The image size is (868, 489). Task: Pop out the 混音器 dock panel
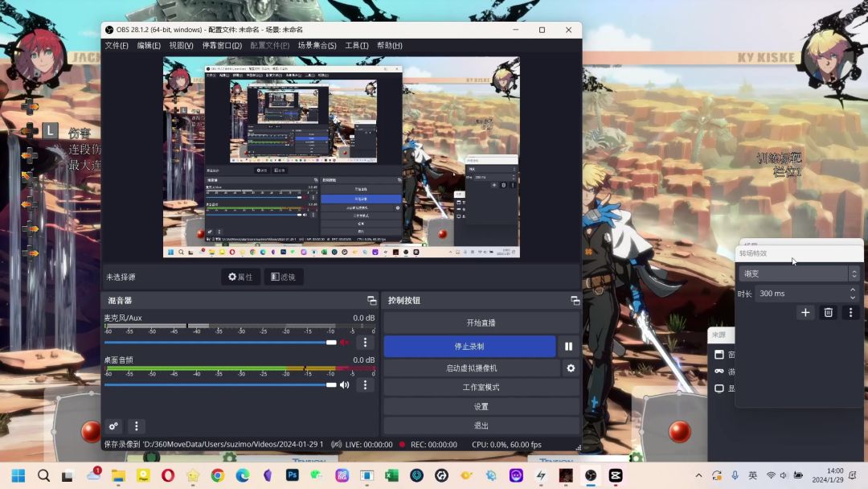372,300
